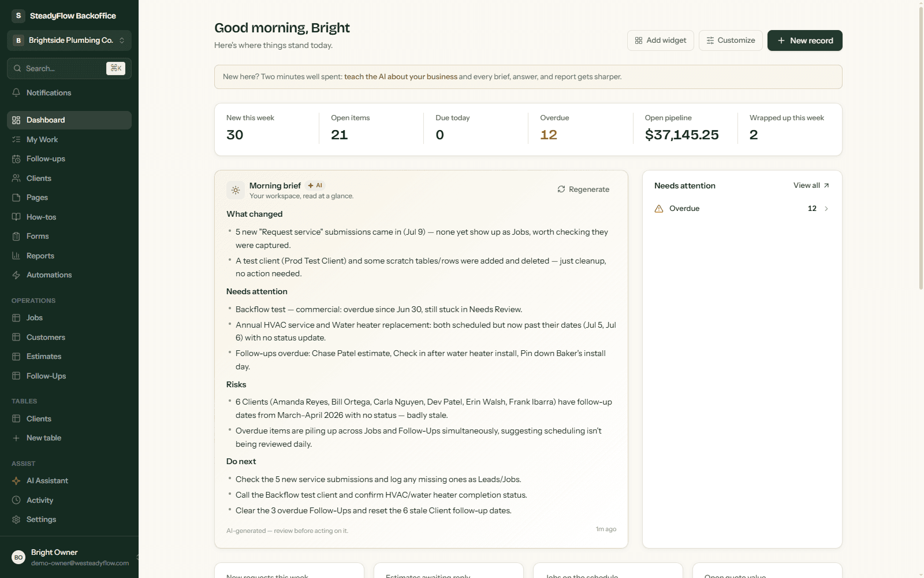The image size is (924, 578).
Task: Open the Automations lightning icon
Action: [16, 275]
